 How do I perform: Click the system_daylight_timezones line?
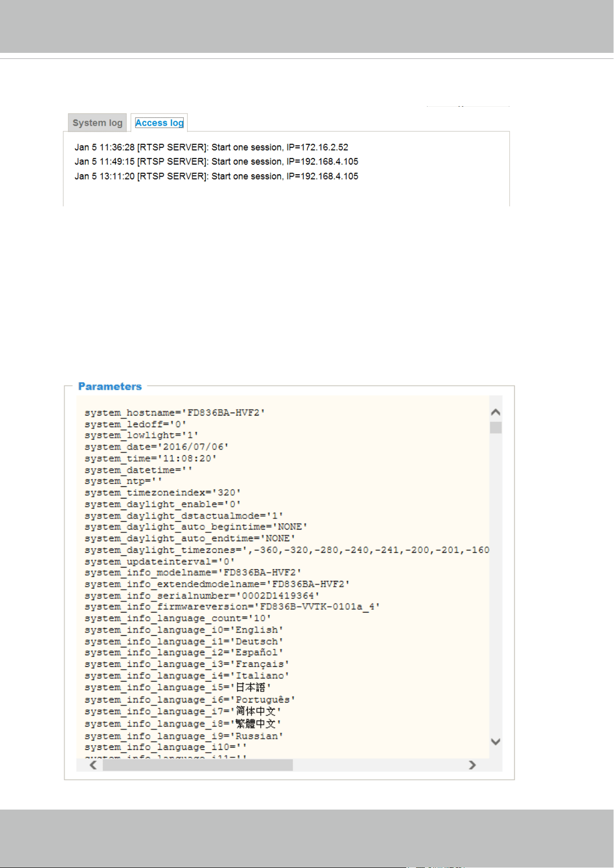click(x=287, y=550)
